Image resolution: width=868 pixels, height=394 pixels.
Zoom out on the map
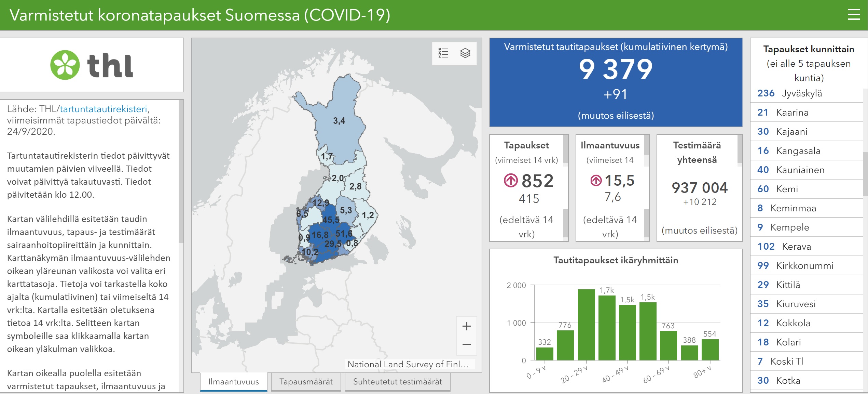pyautogui.click(x=466, y=345)
